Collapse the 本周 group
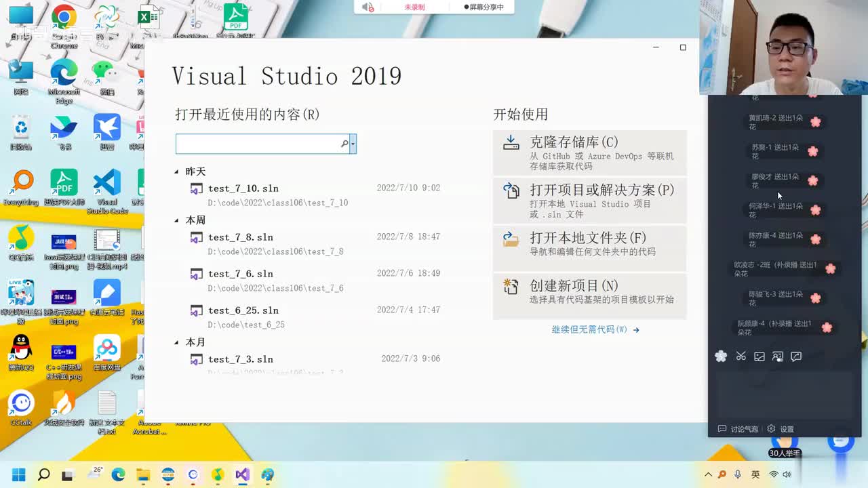Screen dimensions: 868x488 (x=177, y=221)
